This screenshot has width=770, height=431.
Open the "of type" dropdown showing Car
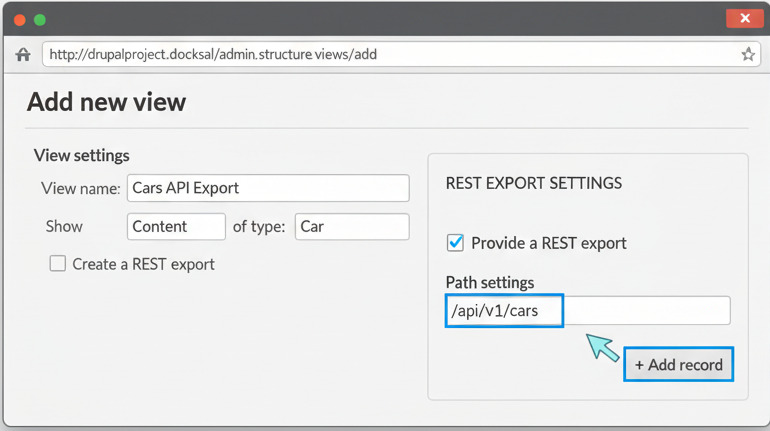pyautogui.click(x=352, y=227)
